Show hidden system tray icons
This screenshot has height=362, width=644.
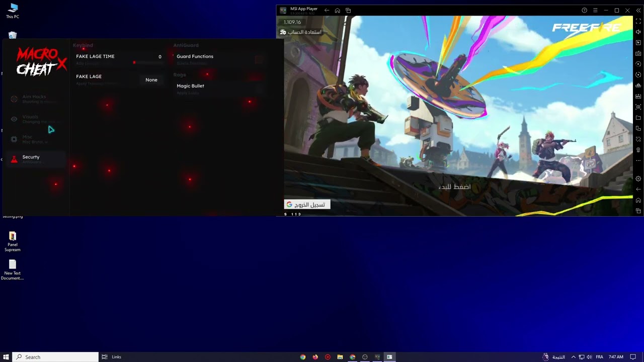point(573,357)
